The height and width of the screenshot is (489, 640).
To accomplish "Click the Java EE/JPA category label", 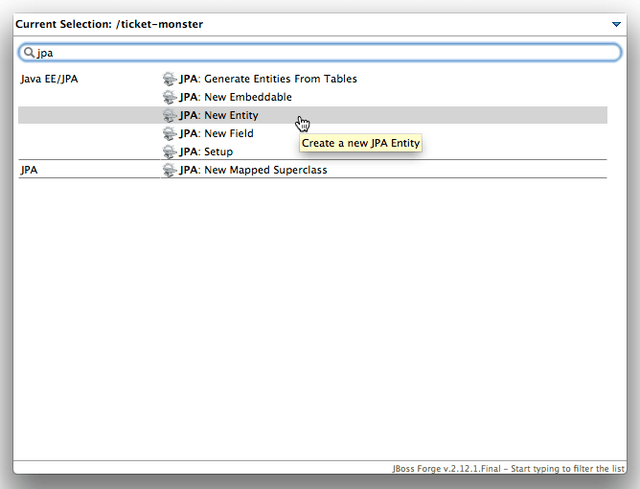I will click(49, 79).
